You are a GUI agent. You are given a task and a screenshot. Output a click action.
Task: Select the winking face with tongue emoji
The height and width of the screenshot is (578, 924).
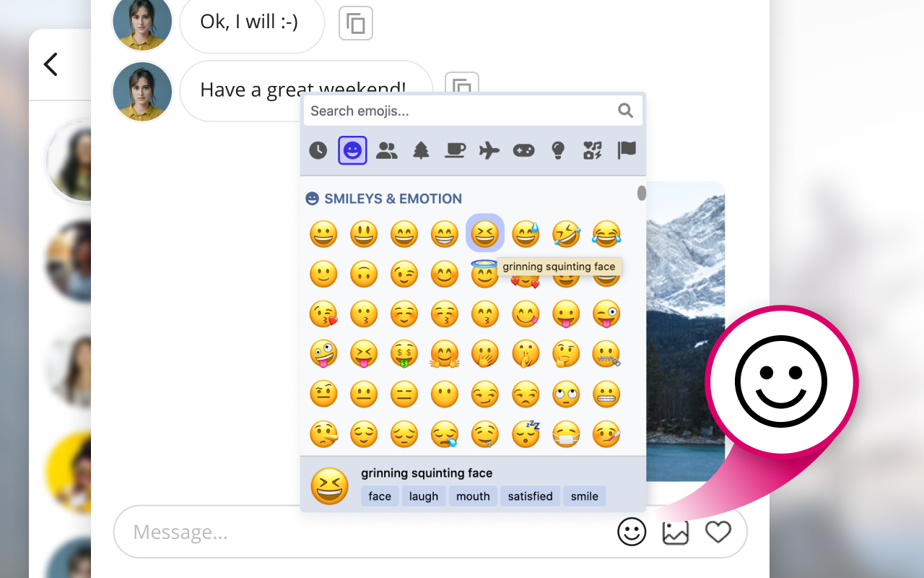[x=606, y=315]
